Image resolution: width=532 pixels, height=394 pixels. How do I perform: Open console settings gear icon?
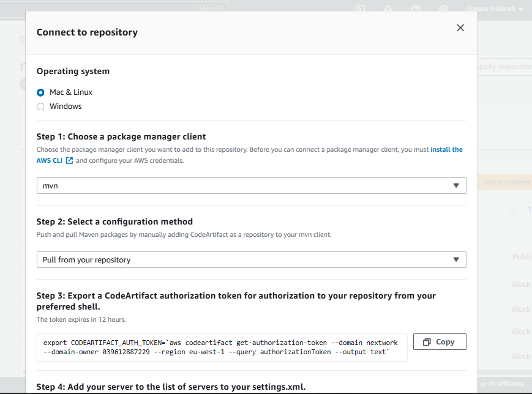[443, 9]
